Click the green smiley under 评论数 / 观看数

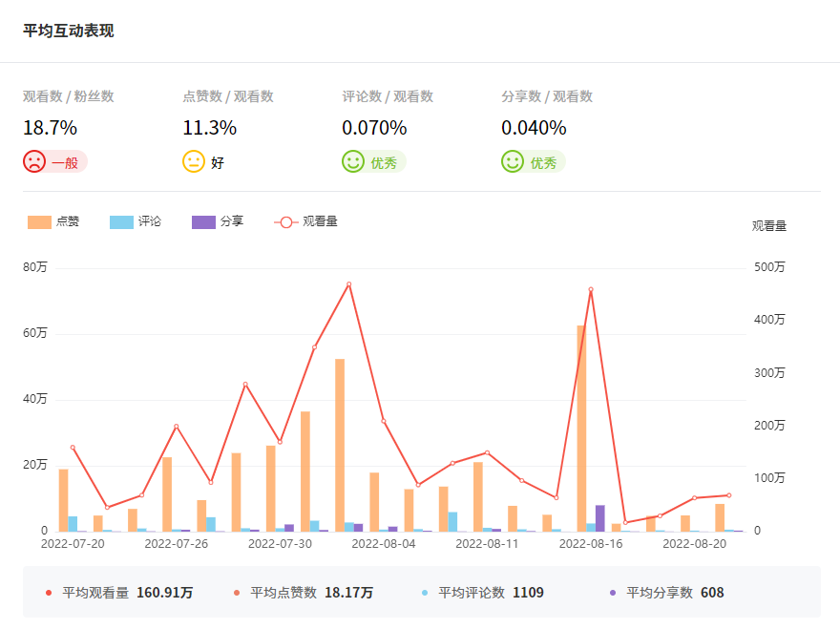click(353, 162)
